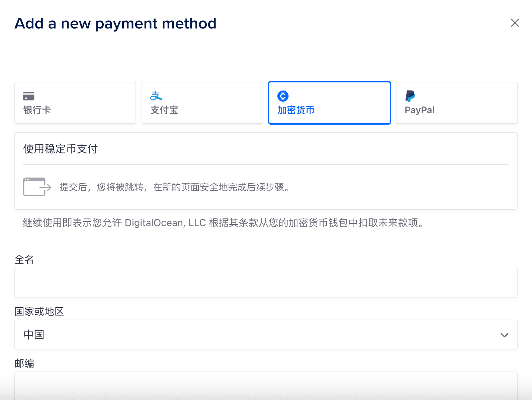The image size is (532, 400).
Task: Click the DigitalOcean, LLC authorization notice text
Action: [x=224, y=223]
